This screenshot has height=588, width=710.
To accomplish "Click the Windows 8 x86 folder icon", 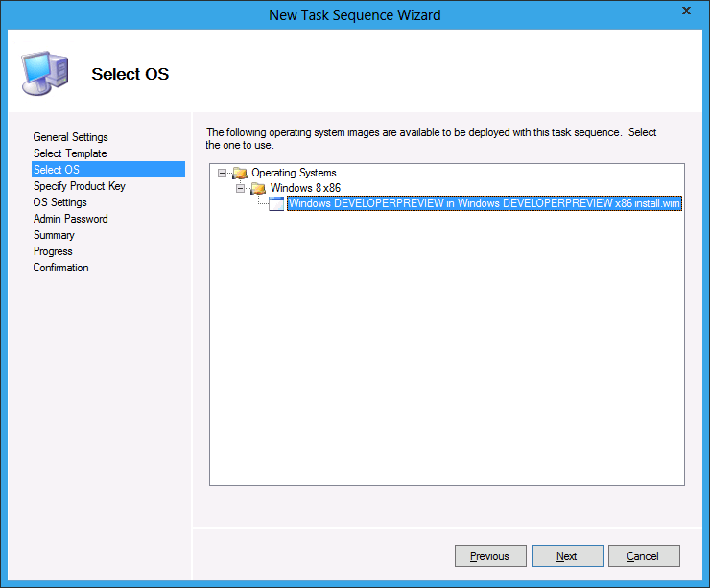I will [x=258, y=188].
